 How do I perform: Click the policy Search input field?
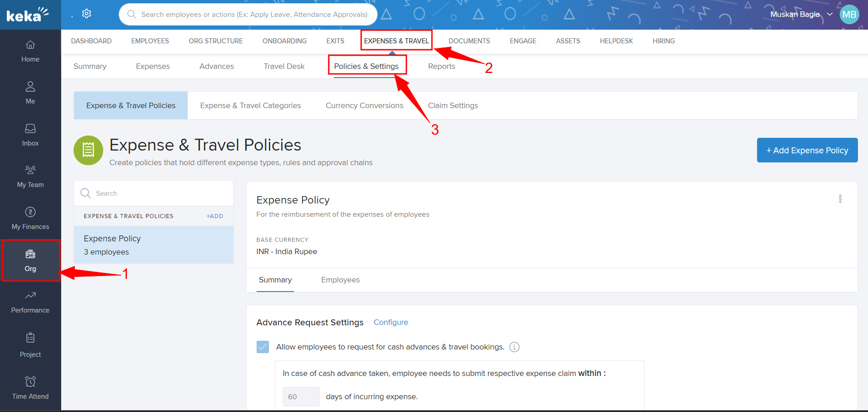[x=160, y=193]
